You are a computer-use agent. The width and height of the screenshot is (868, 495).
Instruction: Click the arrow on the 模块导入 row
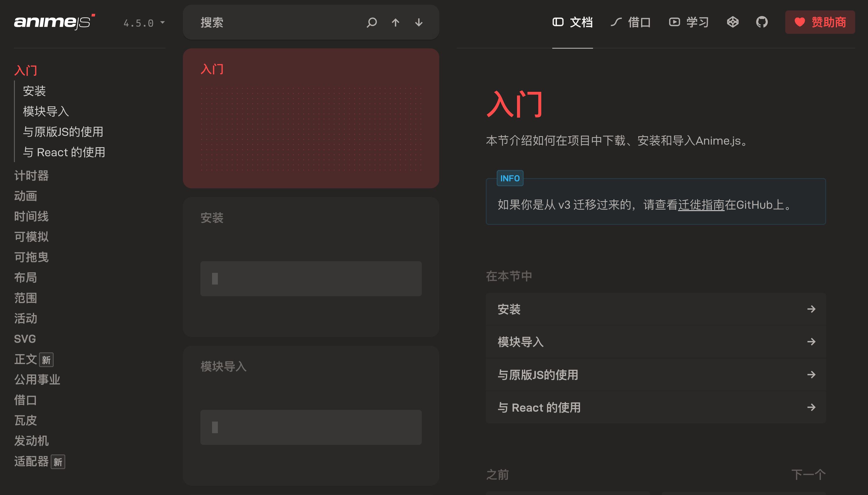click(811, 342)
